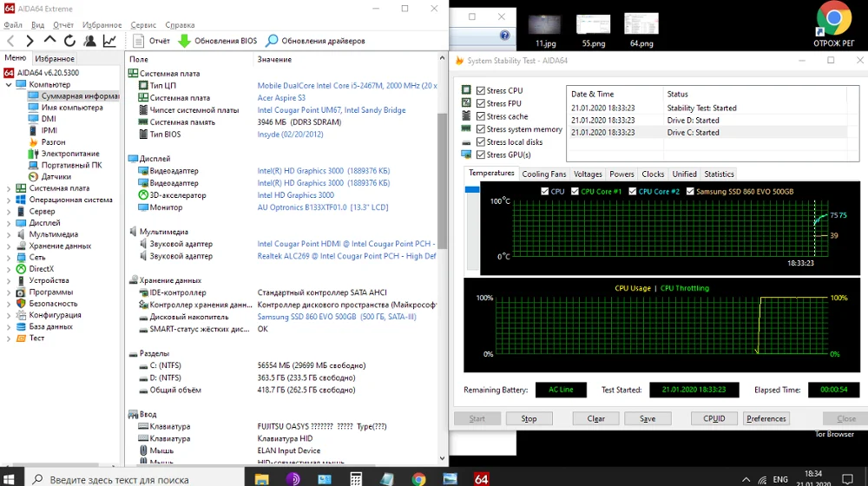Open the Сервис menu
Image resolution: width=868 pixels, height=486 pixels.
(143, 25)
